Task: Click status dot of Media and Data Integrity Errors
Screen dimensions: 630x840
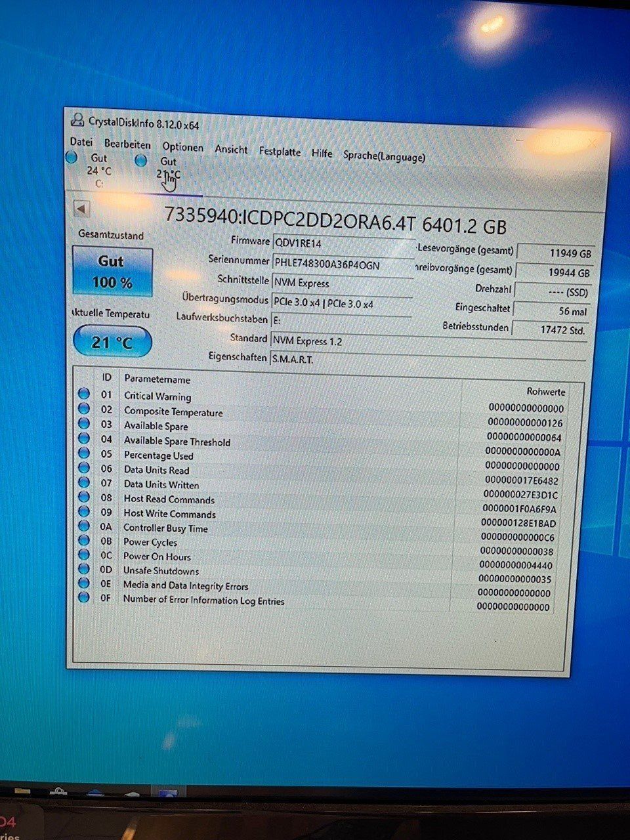Action: click(x=84, y=583)
